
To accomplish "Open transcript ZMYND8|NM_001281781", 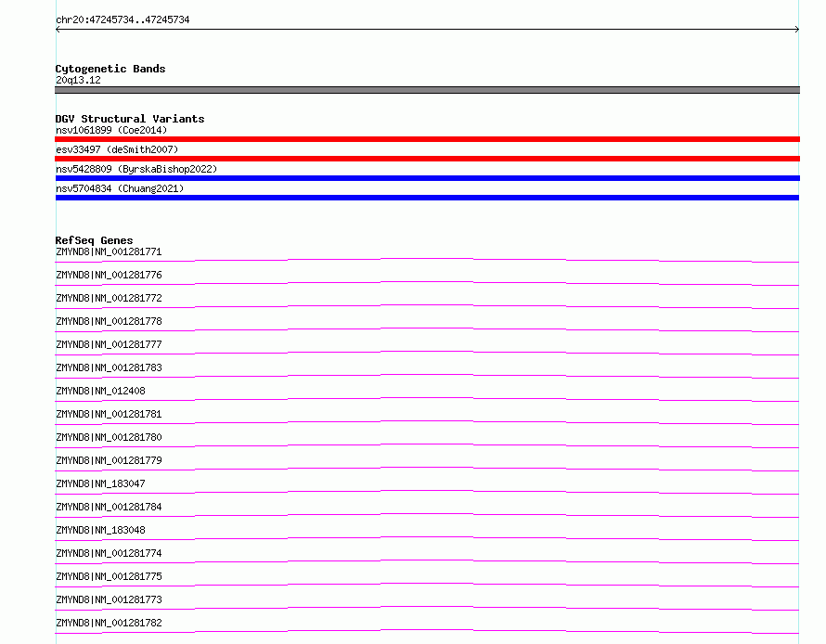I will point(109,414).
